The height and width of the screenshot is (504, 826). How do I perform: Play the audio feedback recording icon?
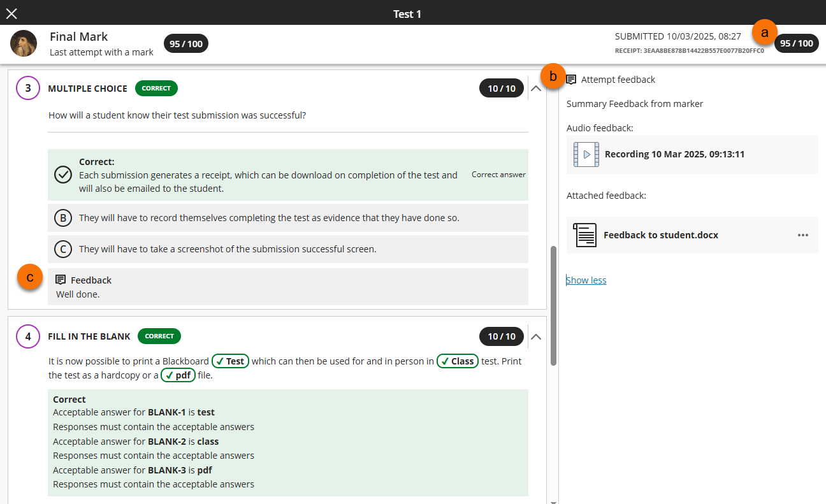pos(586,154)
